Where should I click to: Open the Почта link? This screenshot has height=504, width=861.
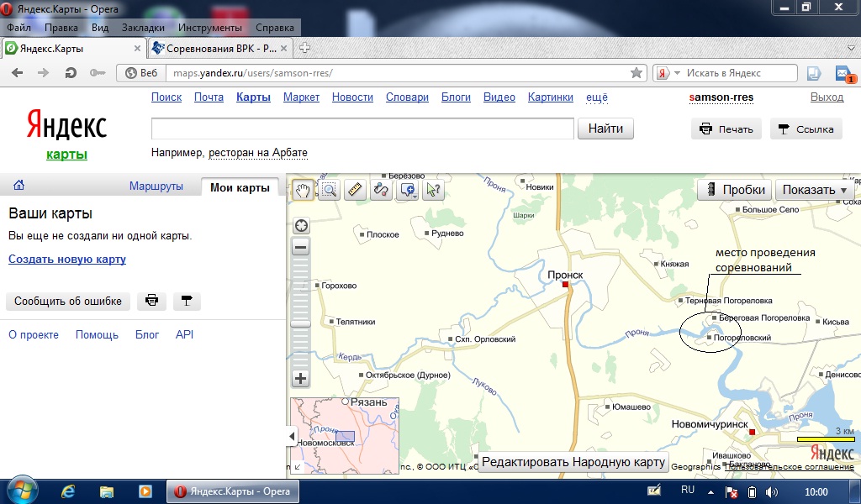point(209,97)
